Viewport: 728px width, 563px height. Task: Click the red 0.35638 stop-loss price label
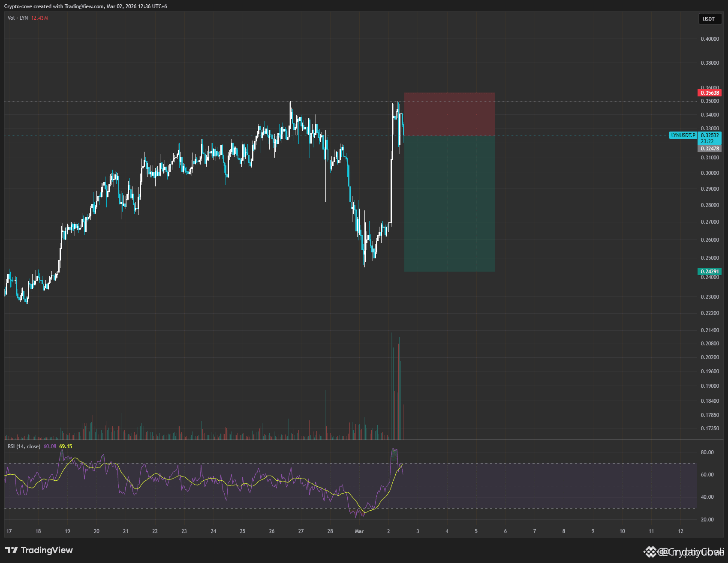coord(710,93)
